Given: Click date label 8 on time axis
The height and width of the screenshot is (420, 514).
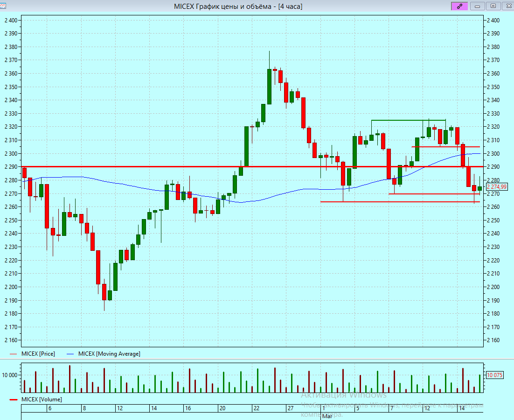Looking at the screenshot, I should 84,408.
